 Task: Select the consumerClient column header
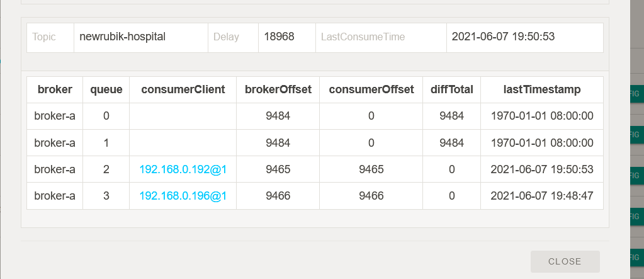(x=183, y=89)
